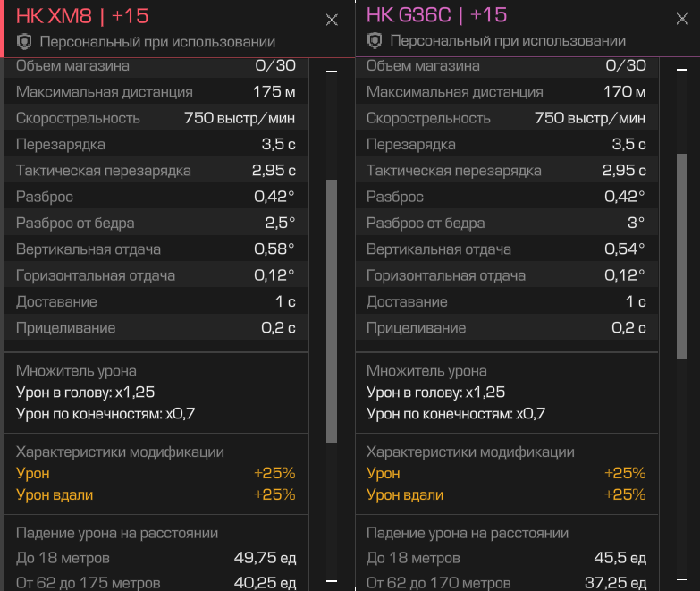The image size is (700, 591).
Task: Close the HK XM8 stats panel
Action: tap(332, 20)
